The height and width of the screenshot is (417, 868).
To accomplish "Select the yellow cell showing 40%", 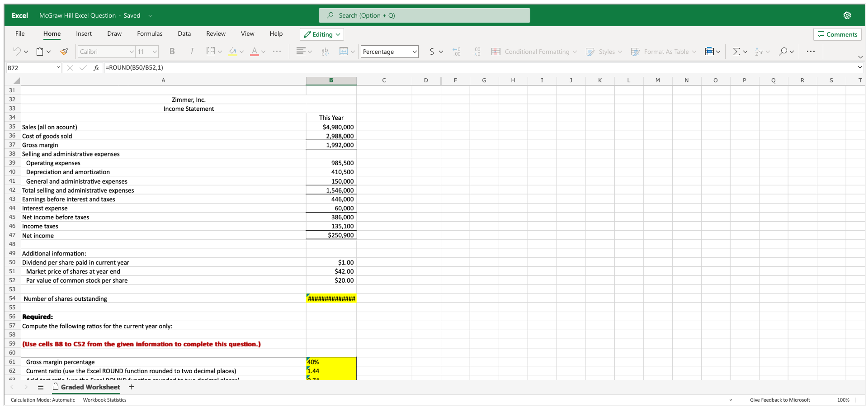I will (331, 362).
